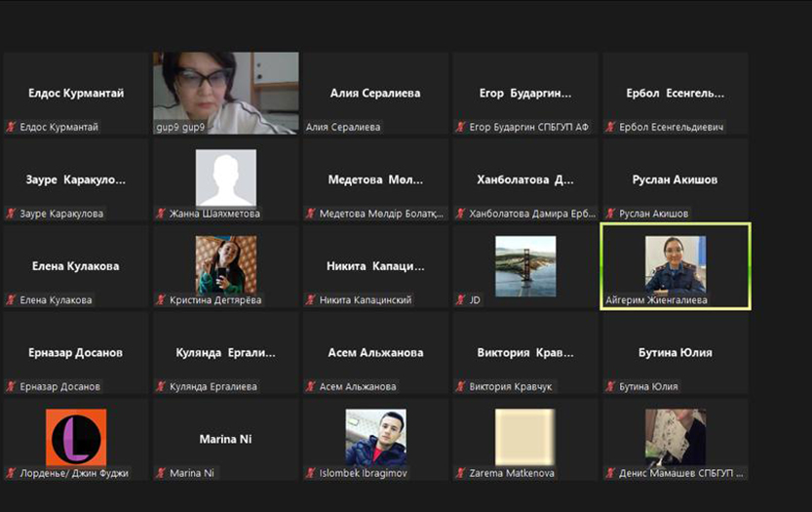The width and height of the screenshot is (812, 512).
Task: Click the Елена Кулакова participant tile
Action: coord(76,265)
